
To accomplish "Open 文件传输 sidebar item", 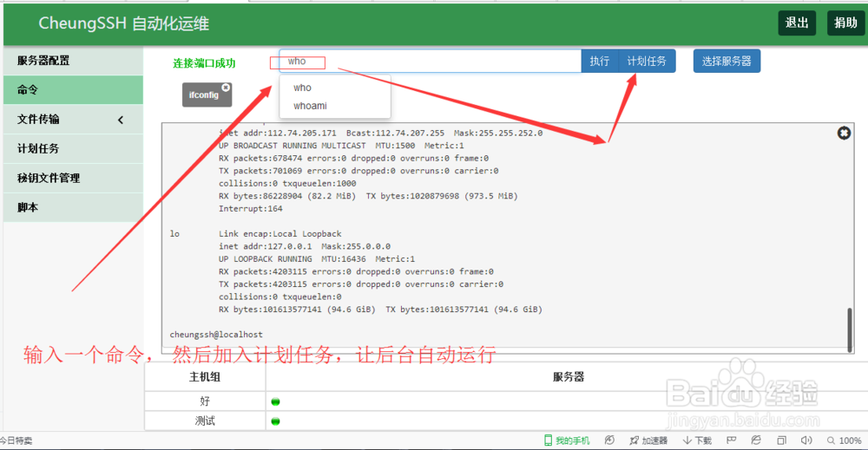I will coord(73,119).
